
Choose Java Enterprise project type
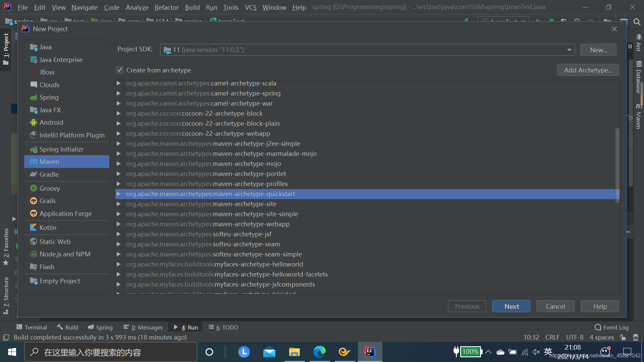click(67, 60)
